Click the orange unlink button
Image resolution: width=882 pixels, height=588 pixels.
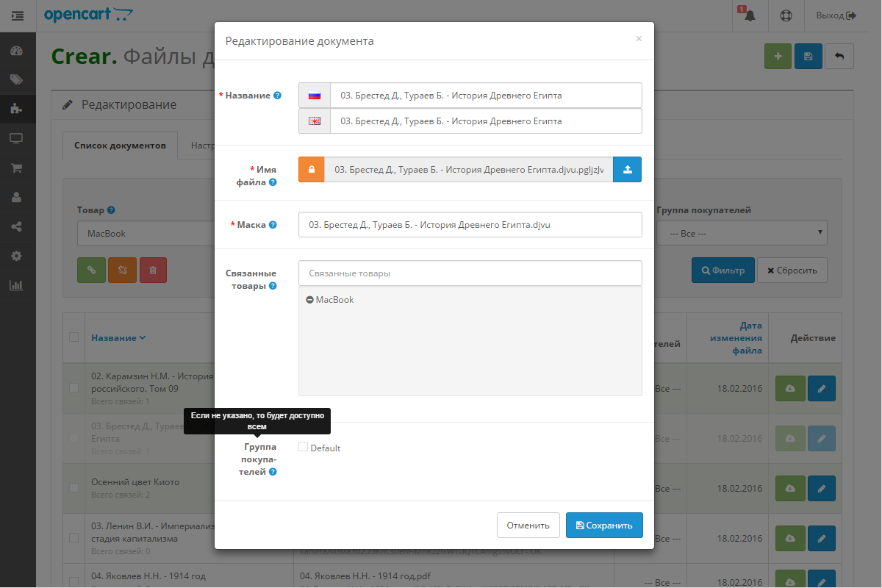122,270
